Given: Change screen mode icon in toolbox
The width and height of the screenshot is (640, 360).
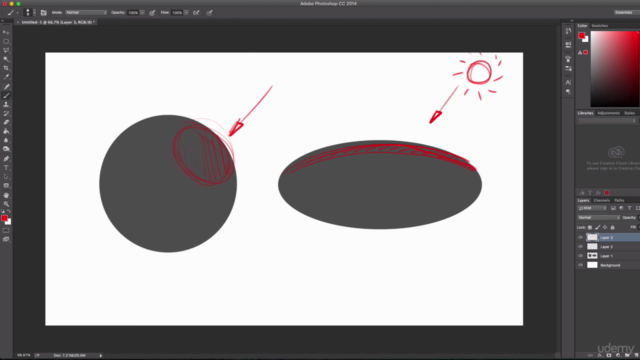Looking at the screenshot, I should point(6,240).
